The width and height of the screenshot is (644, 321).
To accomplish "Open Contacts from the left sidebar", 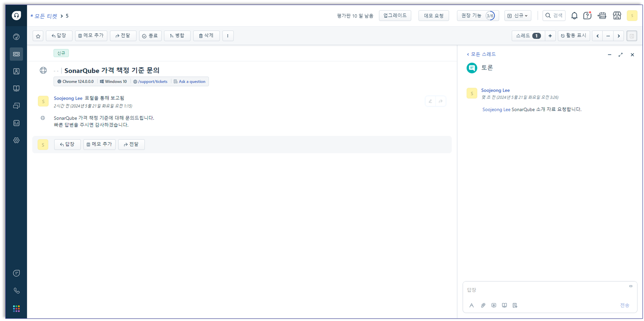I will [x=16, y=72].
